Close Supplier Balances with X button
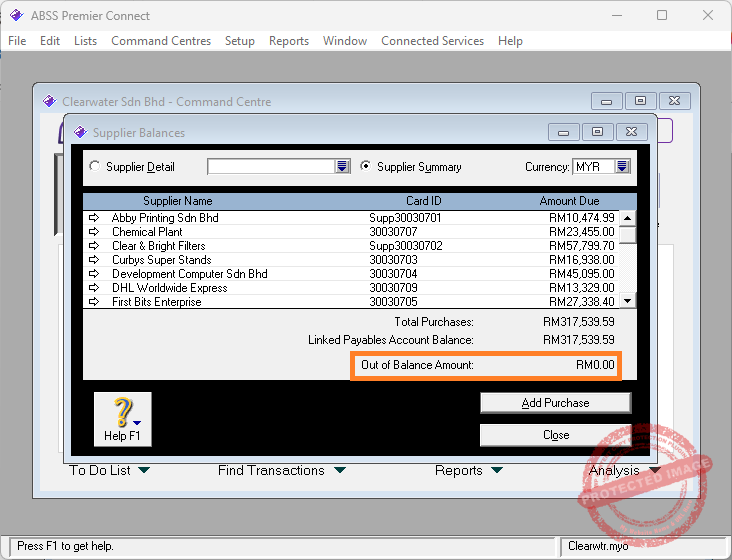 (x=632, y=133)
